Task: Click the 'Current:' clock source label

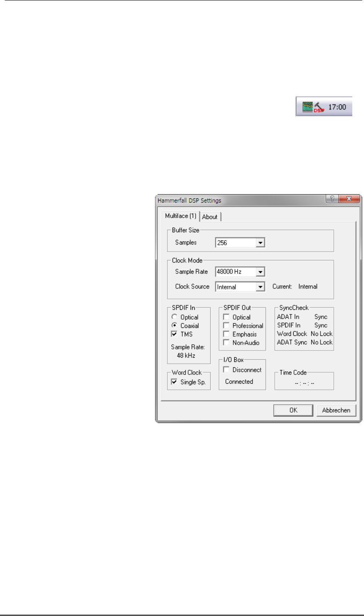Action: tap(282, 287)
